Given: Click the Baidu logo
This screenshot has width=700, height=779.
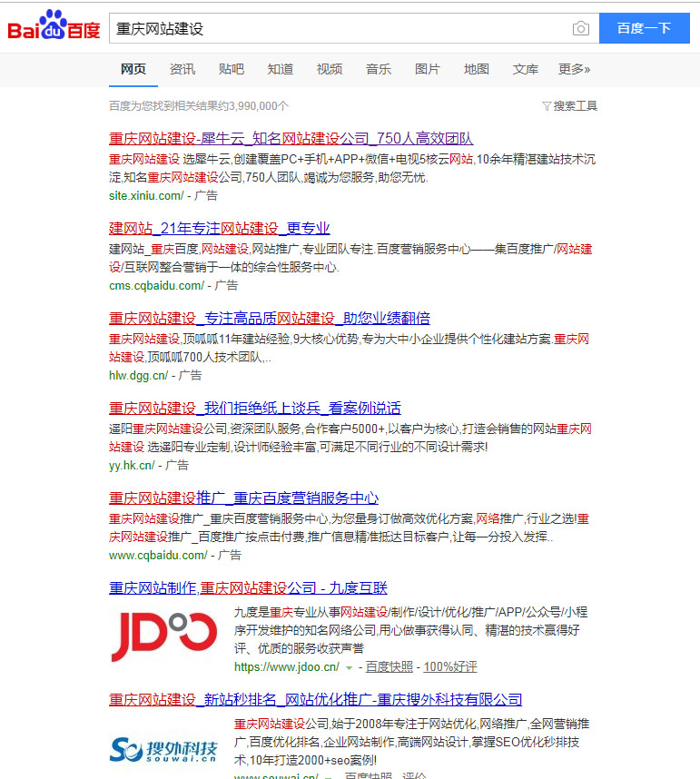Looking at the screenshot, I should (54, 27).
